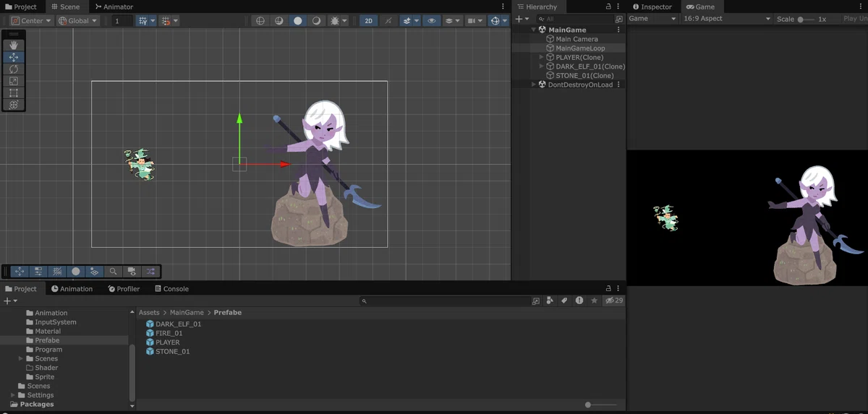Viewport: 868px width, 414px height.
Task: Expand the DontDestroyOnLoad scene in Hierarchy
Action: (x=534, y=85)
